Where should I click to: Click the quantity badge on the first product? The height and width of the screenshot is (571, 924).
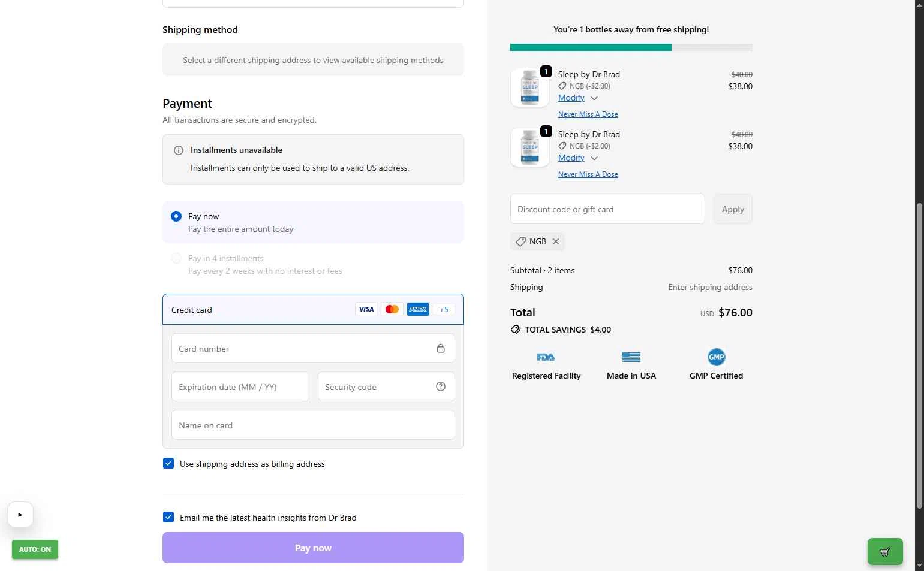546,71
